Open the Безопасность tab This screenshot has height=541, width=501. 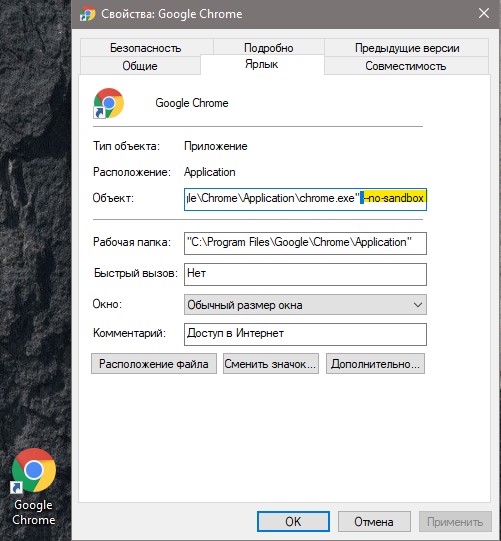pos(146,48)
